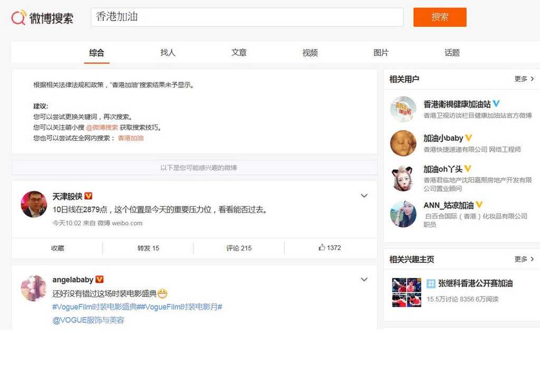Open the @VOGUE服饰与美容 mention
This screenshot has height=392, width=540.
(88, 320)
